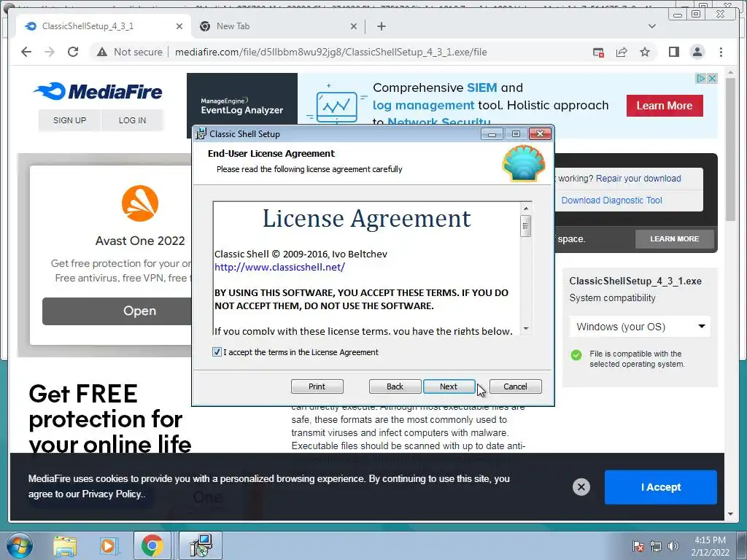
Task: Switch to the ClassicShellSetup_4_3_1 tab
Action: (x=104, y=26)
